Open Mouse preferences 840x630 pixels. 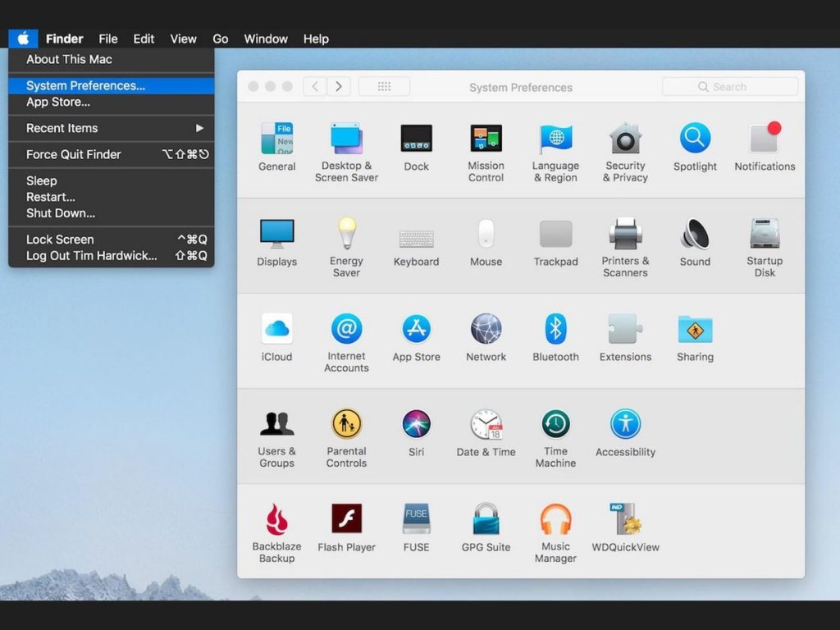[x=486, y=234]
